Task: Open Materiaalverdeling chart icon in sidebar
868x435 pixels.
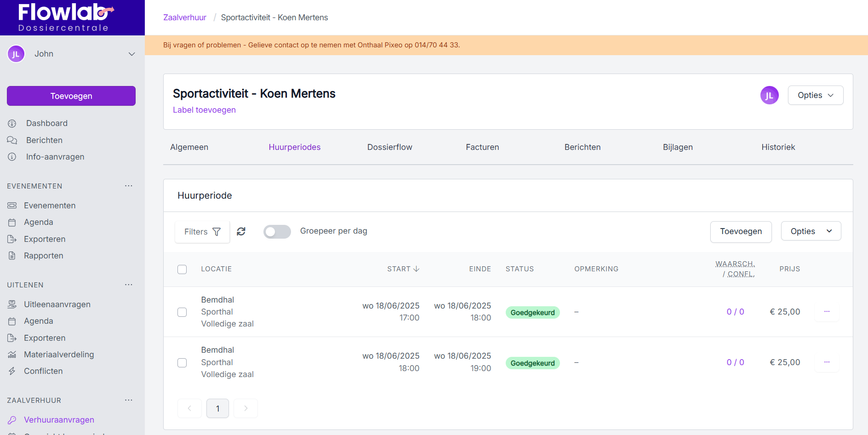Action: point(12,355)
